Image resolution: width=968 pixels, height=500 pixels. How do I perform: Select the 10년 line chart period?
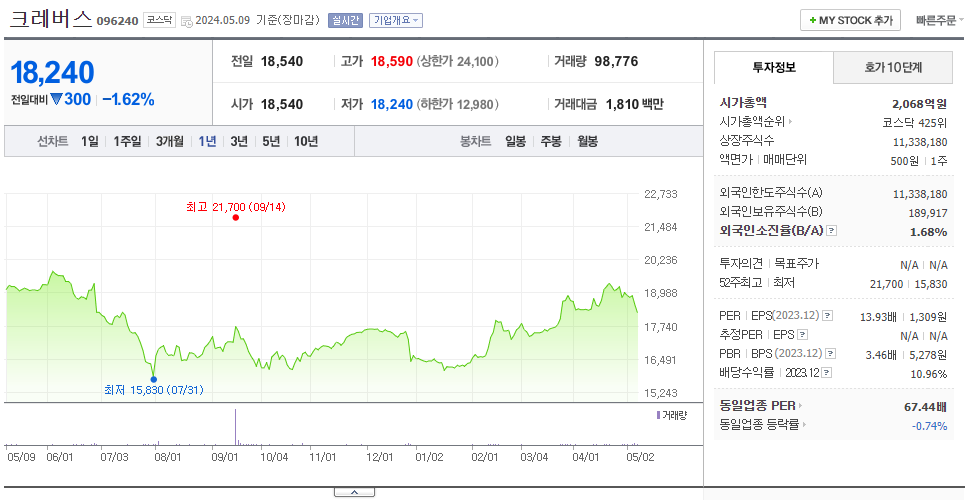(x=306, y=141)
